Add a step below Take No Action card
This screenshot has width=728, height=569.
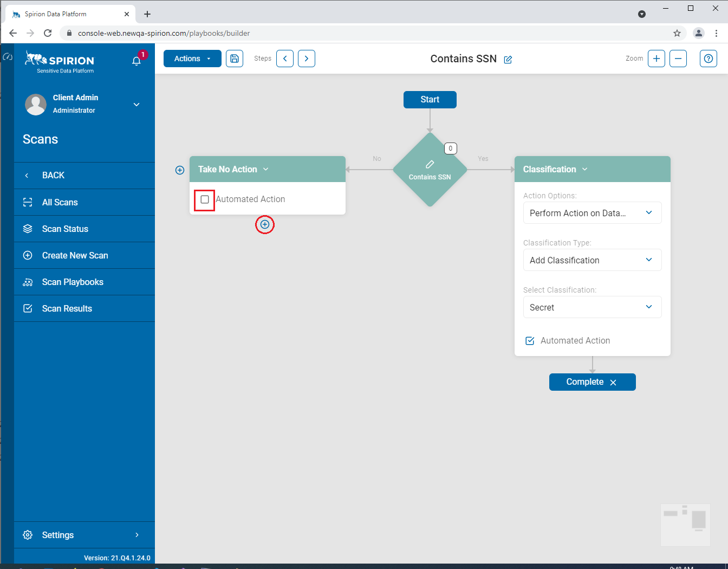[265, 224]
